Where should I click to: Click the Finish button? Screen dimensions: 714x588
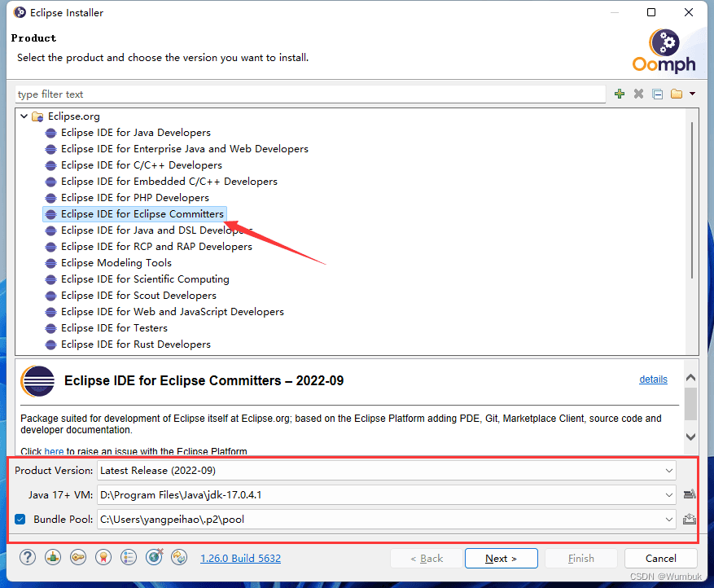[x=581, y=559]
